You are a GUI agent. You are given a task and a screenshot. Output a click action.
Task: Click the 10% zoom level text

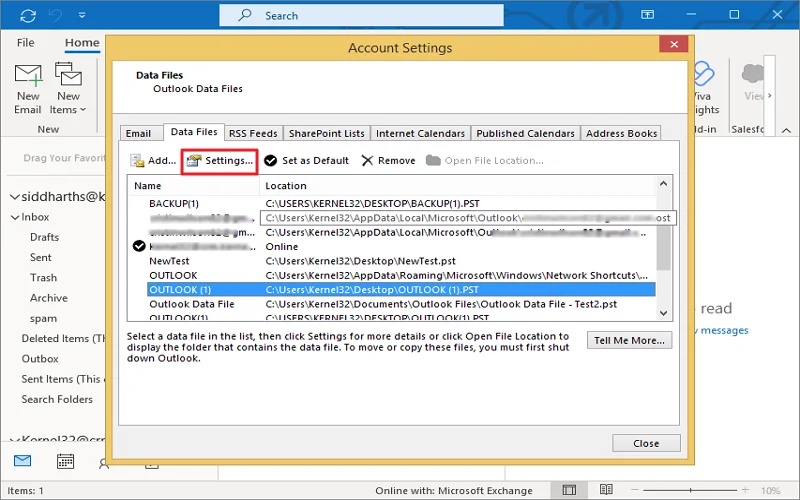770,491
